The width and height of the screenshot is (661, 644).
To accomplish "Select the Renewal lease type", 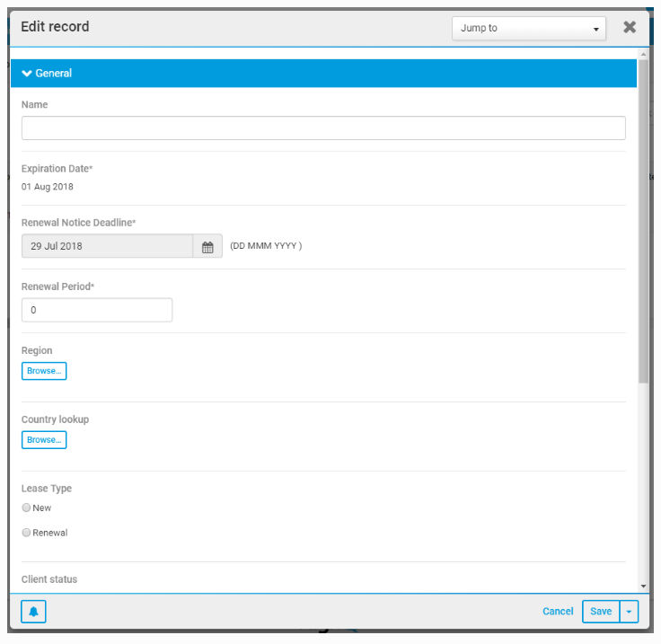I will point(26,533).
